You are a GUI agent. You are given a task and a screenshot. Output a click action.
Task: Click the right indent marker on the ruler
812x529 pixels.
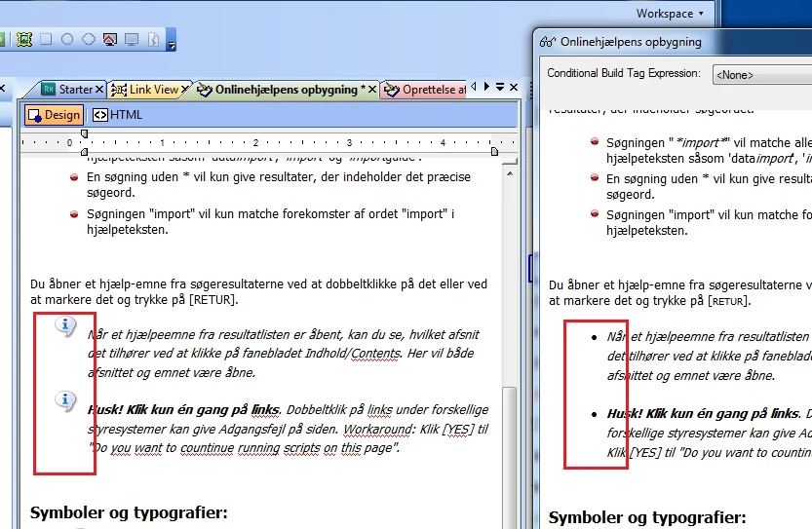[x=494, y=151]
